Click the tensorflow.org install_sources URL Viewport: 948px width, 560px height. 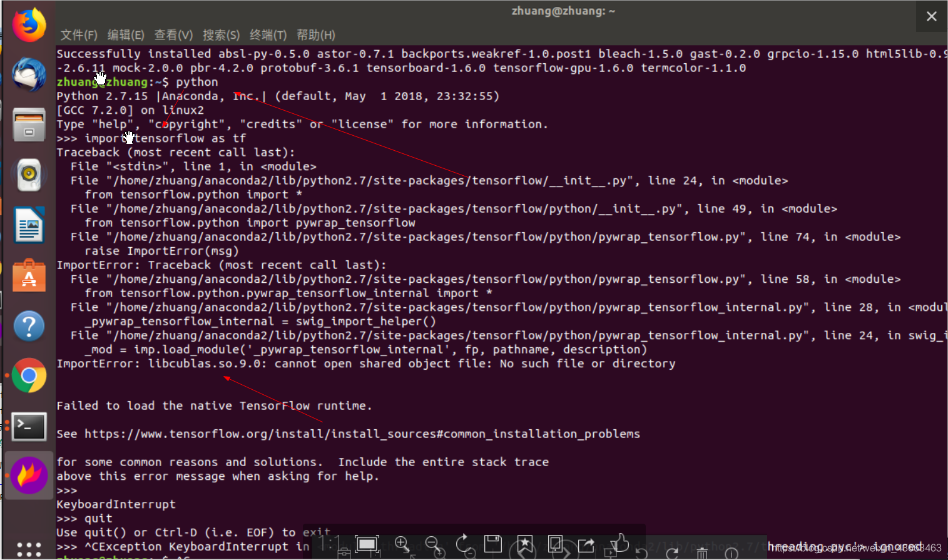click(x=362, y=434)
